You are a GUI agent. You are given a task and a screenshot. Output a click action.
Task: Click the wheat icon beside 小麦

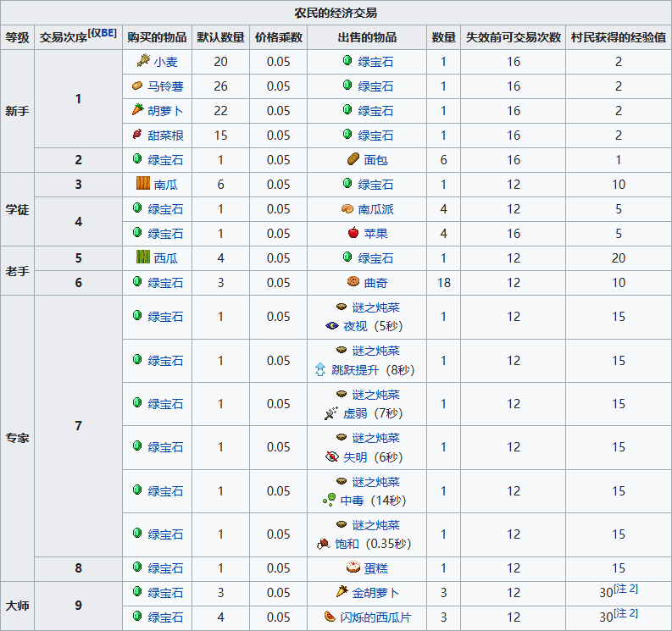[x=142, y=61]
